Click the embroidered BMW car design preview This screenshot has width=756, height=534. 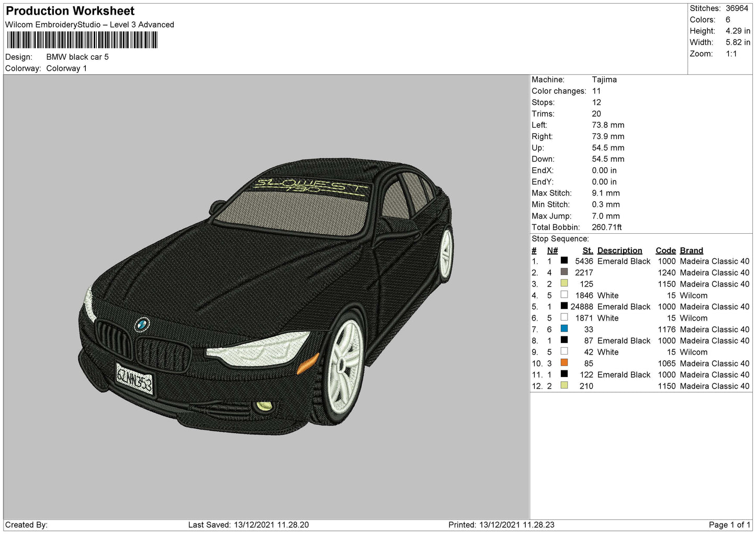click(267, 296)
